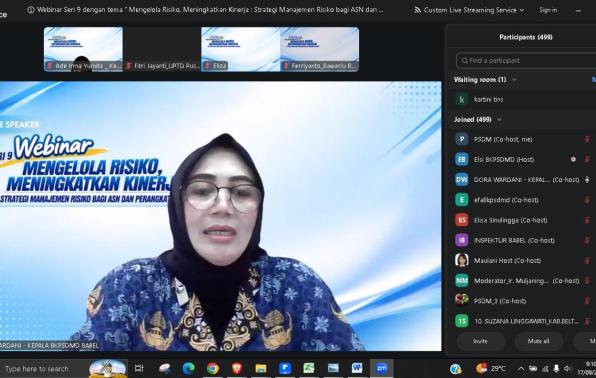Click the PSDM_3 profile picture
The width and height of the screenshot is (596, 378).
pos(462,300)
